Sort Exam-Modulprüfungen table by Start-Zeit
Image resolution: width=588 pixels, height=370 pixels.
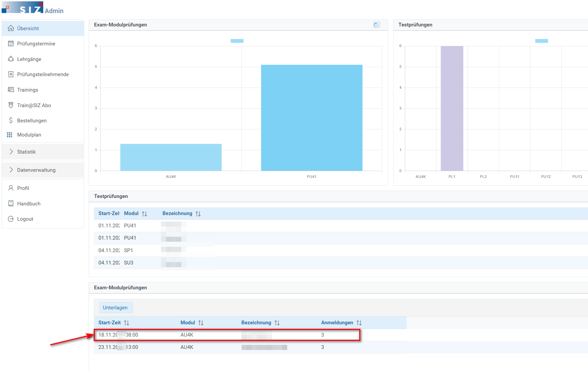(127, 323)
